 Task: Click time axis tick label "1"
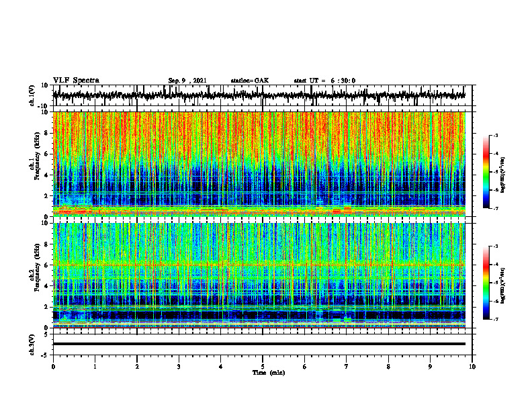pyautogui.click(x=95, y=367)
